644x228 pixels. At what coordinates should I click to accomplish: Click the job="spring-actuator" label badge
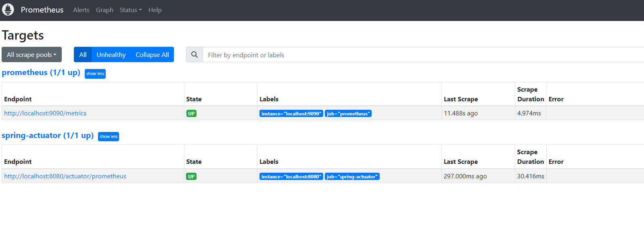[x=352, y=176]
